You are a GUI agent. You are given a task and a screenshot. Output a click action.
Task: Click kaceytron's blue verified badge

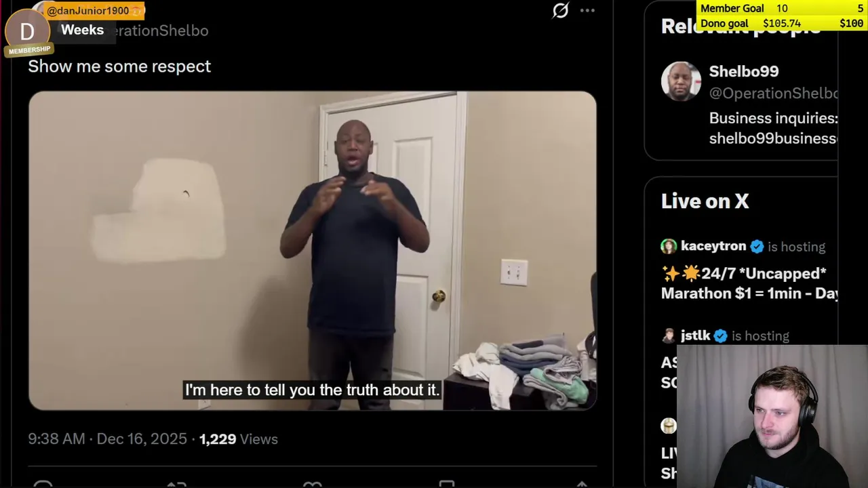tap(757, 246)
